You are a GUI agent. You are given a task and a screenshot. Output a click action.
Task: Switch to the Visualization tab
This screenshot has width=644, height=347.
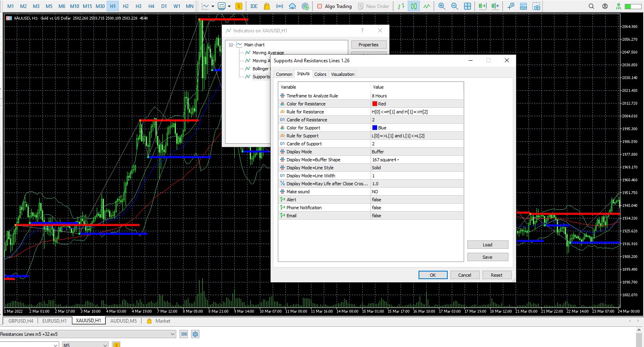click(x=343, y=74)
